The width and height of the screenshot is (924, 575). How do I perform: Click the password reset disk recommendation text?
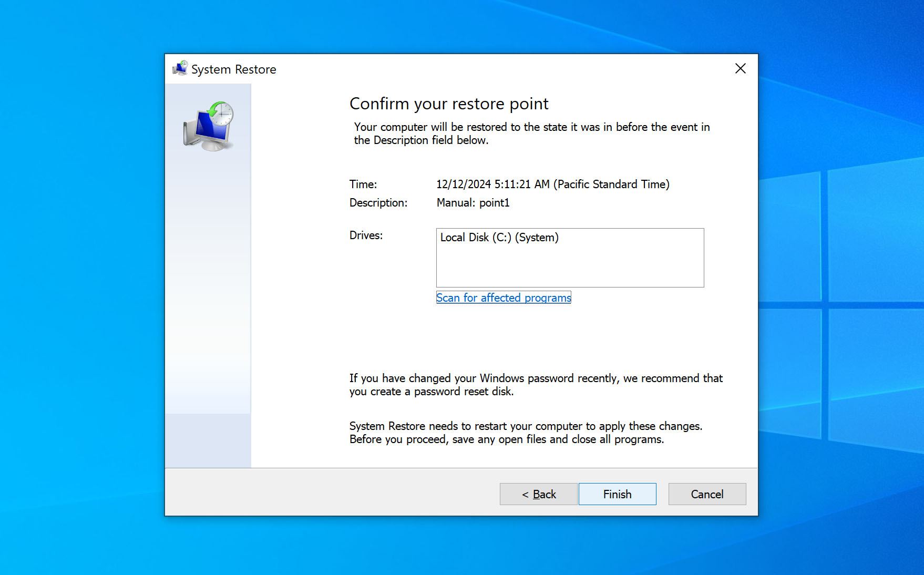(x=536, y=385)
